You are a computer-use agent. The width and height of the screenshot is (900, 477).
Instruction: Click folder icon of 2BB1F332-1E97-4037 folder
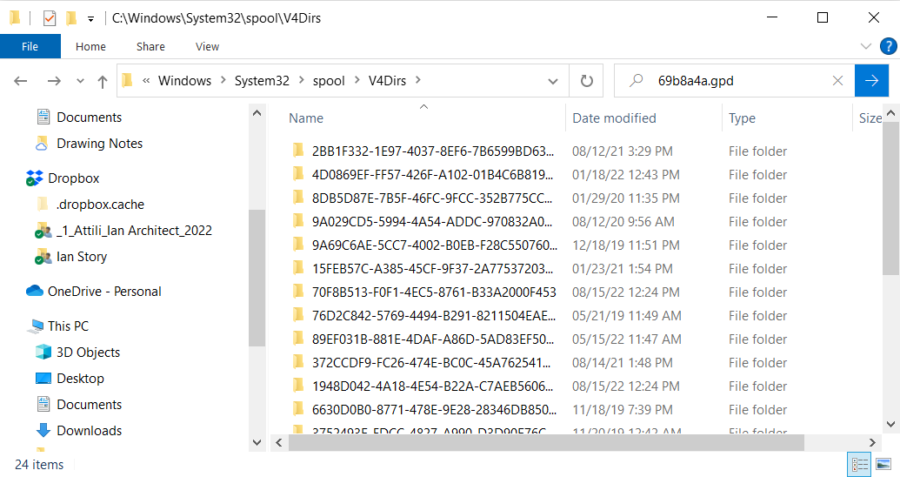(298, 151)
